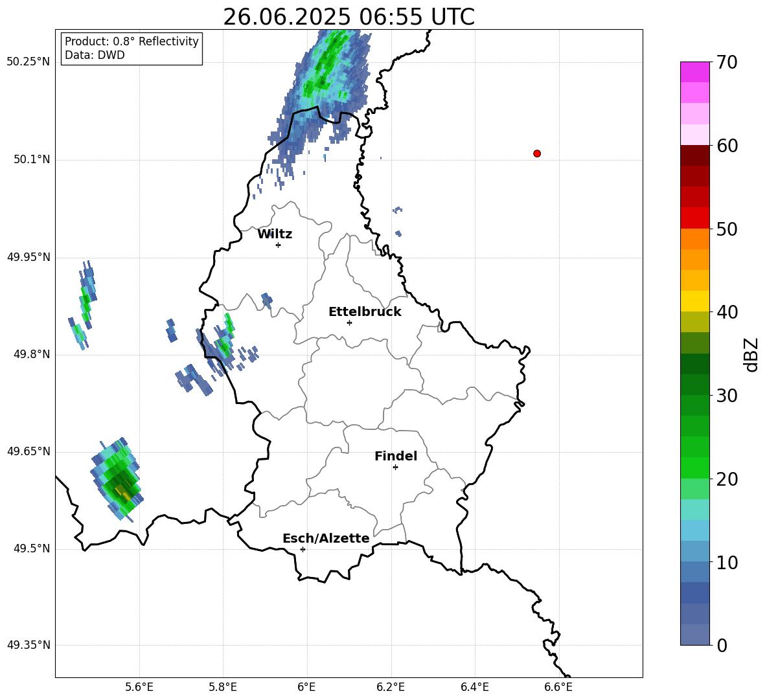The height and width of the screenshot is (700, 767).
Task: Click the magenta top colorbar segment
Action: click(695, 72)
